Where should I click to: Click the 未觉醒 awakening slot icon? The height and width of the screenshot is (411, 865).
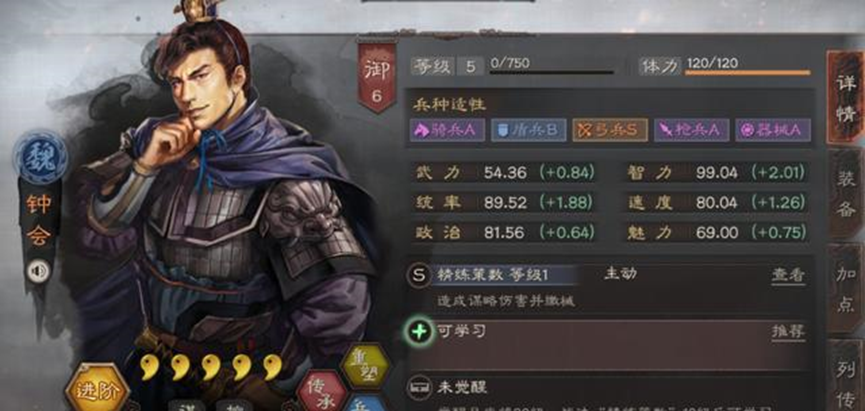pyautogui.click(x=419, y=387)
